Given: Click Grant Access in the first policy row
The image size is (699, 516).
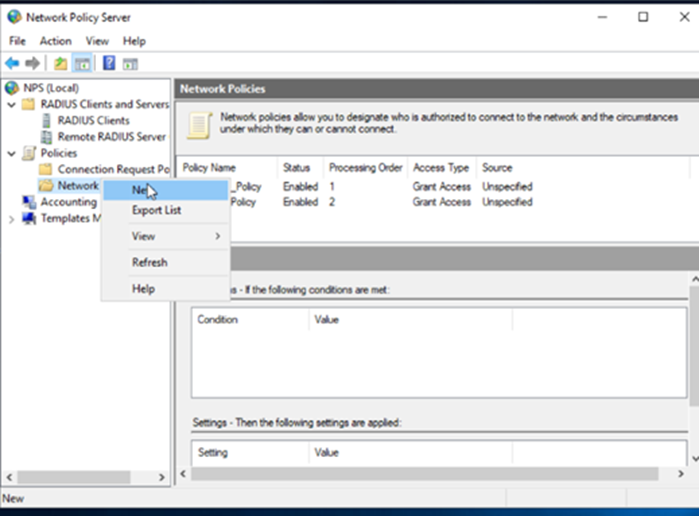Looking at the screenshot, I should pyautogui.click(x=441, y=186).
